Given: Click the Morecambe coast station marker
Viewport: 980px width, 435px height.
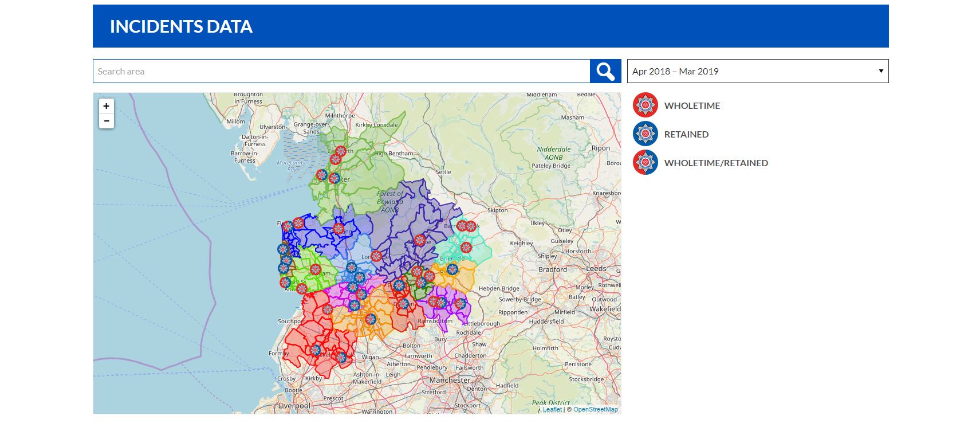Looking at the screenshot, I should [x=322, y=175].
